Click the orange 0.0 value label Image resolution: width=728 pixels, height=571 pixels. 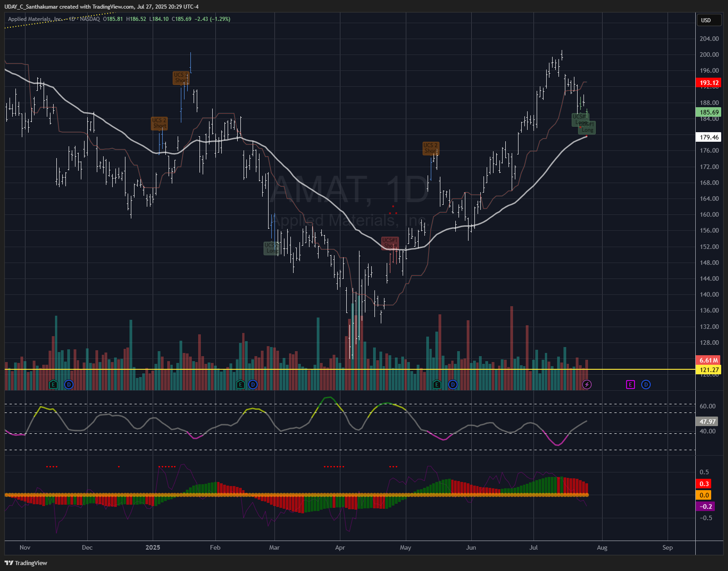pos(704,495)
